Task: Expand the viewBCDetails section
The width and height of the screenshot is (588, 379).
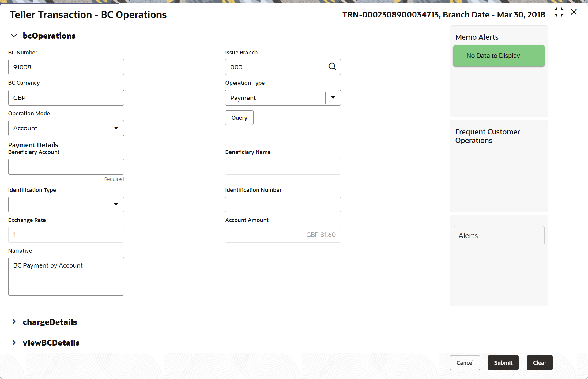Action: point(14,343)
